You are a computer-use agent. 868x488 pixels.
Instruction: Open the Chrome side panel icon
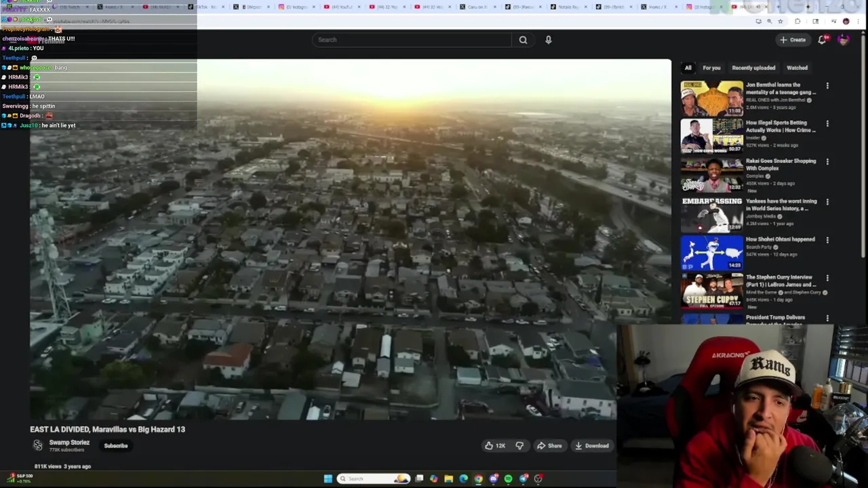(816, 22)
